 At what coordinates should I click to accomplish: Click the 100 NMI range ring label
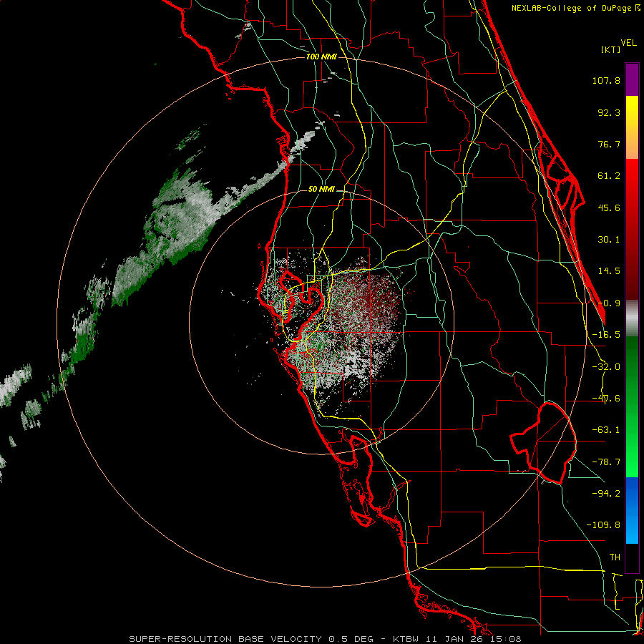tap(321, 57)
